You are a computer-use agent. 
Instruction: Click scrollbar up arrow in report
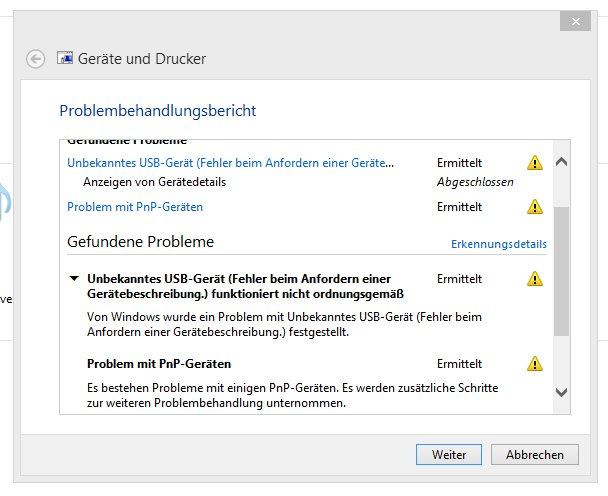(x=561, y=161)
